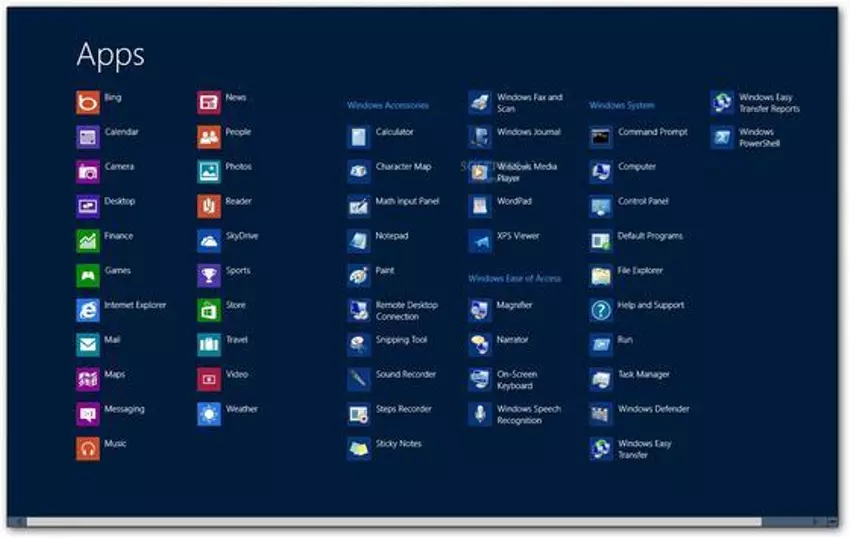850x539 pixels.
Task: Launch the Weather app icon
Action: pyautogui.click(x=209, y=414)
